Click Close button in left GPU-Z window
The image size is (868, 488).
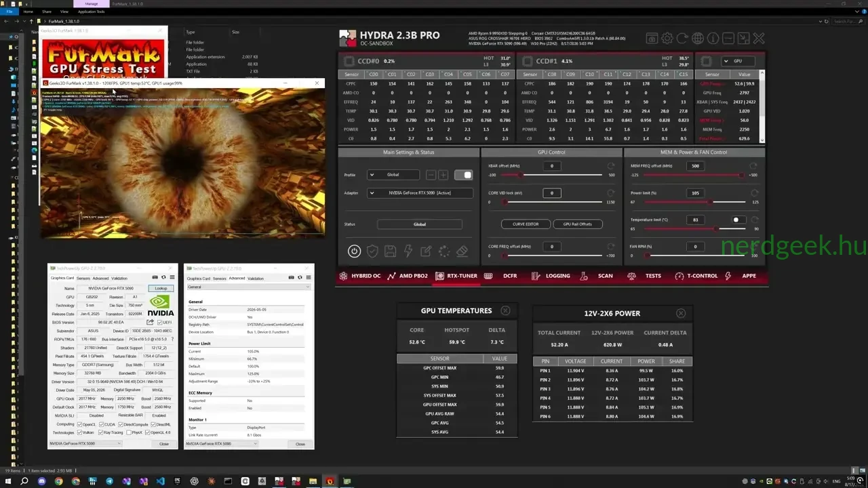[x=164, y=444]
